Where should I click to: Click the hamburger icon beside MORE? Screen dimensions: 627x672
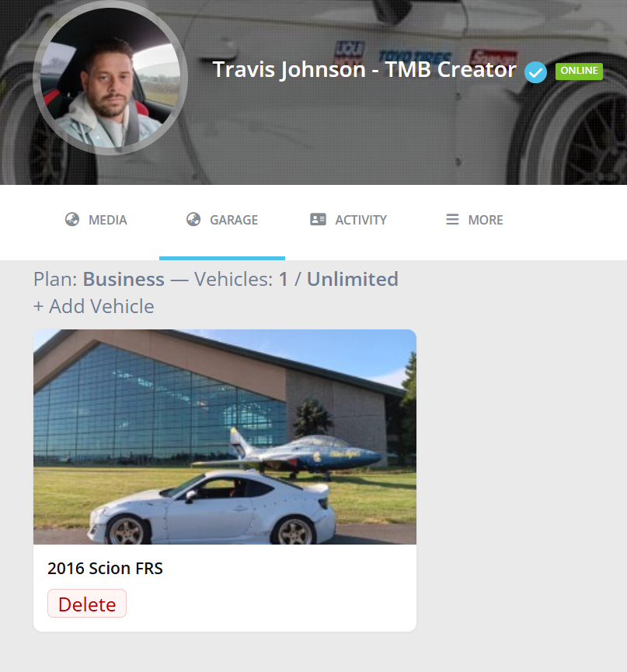coord(452,219)
